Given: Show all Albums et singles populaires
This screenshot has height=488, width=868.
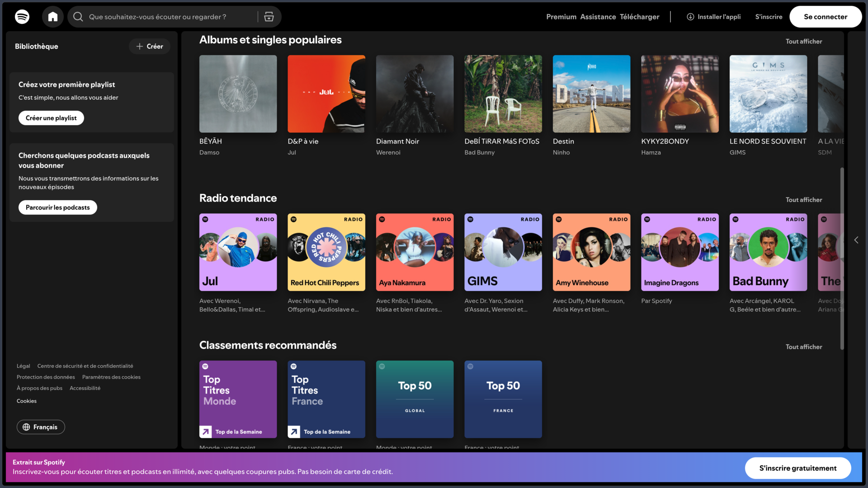Looking at the screenshot, I should 804,41.
